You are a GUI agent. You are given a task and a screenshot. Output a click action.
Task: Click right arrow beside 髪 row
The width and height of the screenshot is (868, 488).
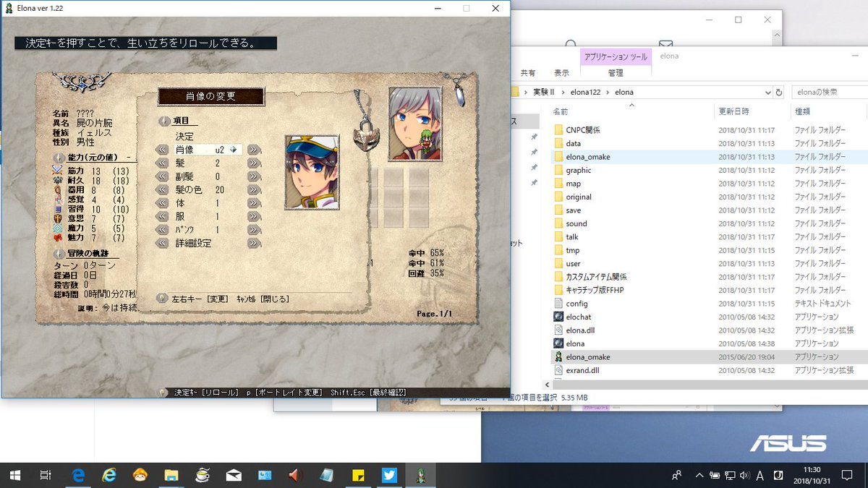pos(254,163)
